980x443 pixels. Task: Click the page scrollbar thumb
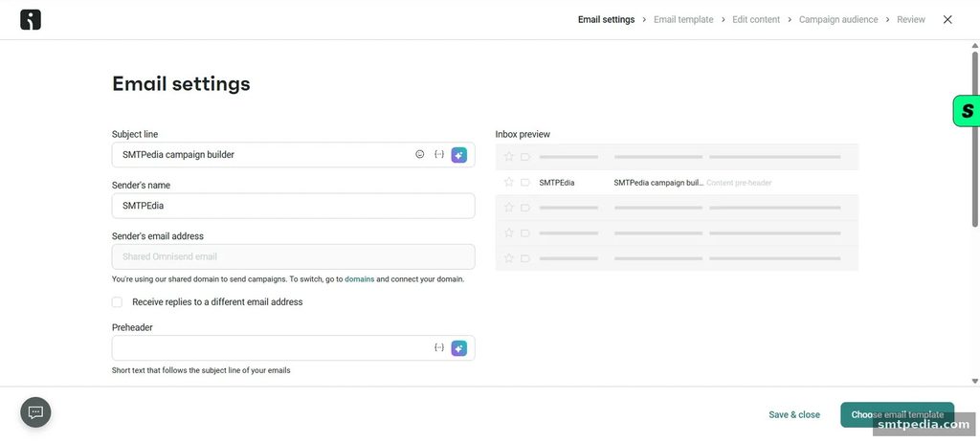point(975,139)
